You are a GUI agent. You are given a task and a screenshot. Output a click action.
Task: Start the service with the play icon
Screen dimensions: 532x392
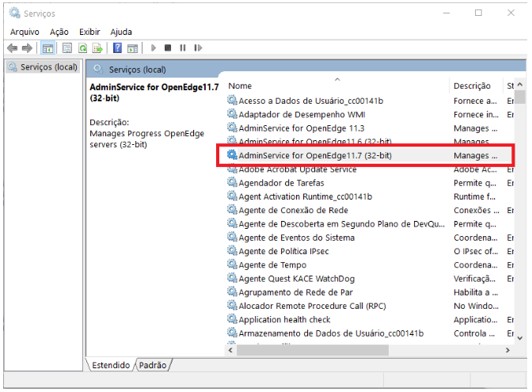(x=154, y=48)
